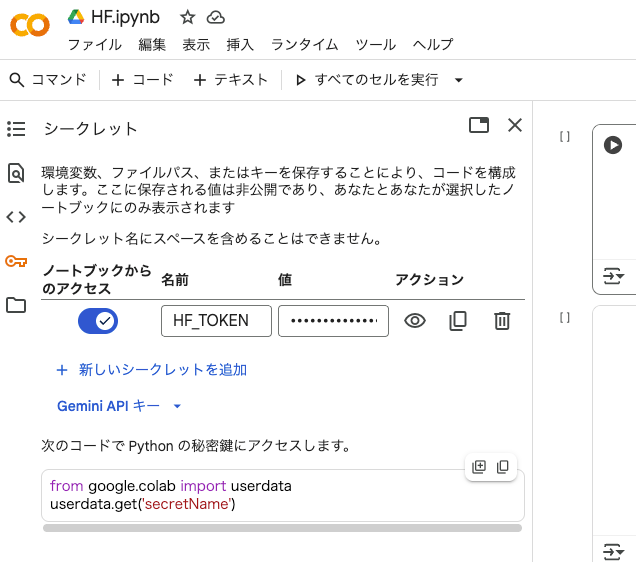Click the Colab logo
This screenshot has height=562, width=636.
30,25
